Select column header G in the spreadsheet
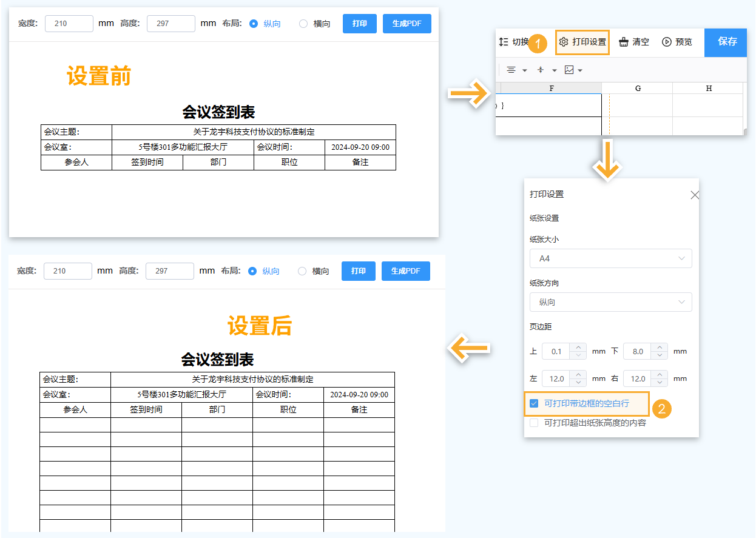 638,88
